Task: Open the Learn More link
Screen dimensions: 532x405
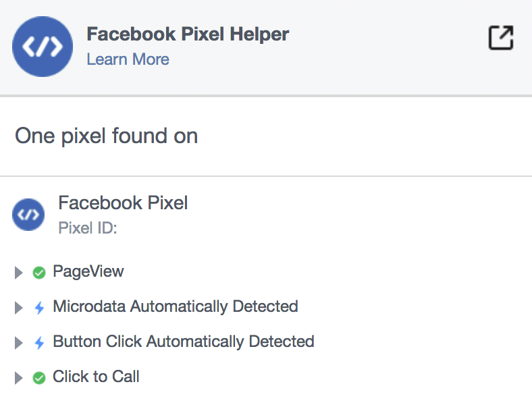Action: [128, 59]
